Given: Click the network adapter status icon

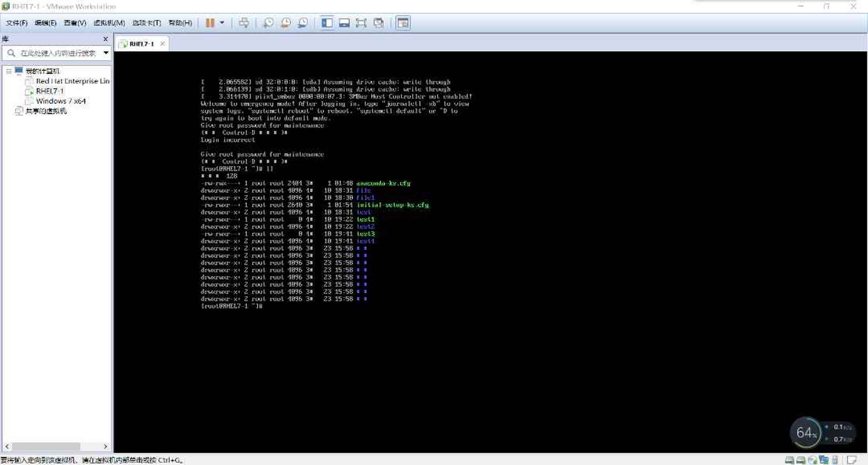Looking at the screenshot, I should coord(824,460).
